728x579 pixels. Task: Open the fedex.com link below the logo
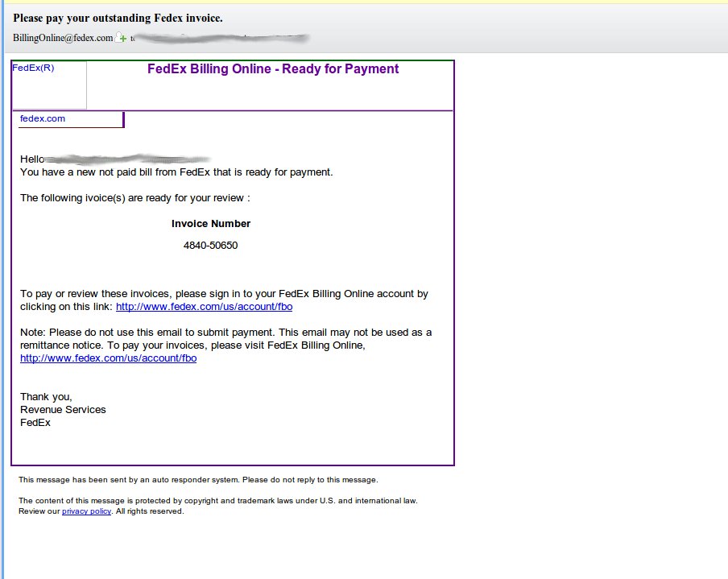(43, 119)
